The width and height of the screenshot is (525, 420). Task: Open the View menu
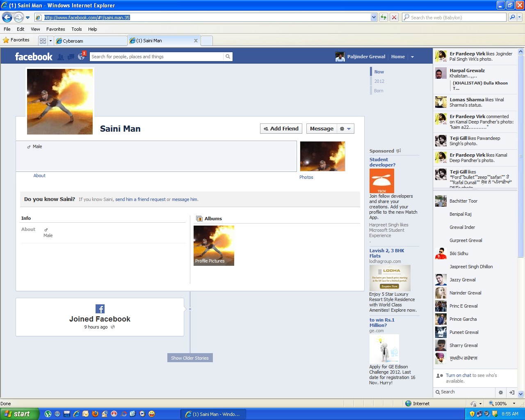click(35, 29)
